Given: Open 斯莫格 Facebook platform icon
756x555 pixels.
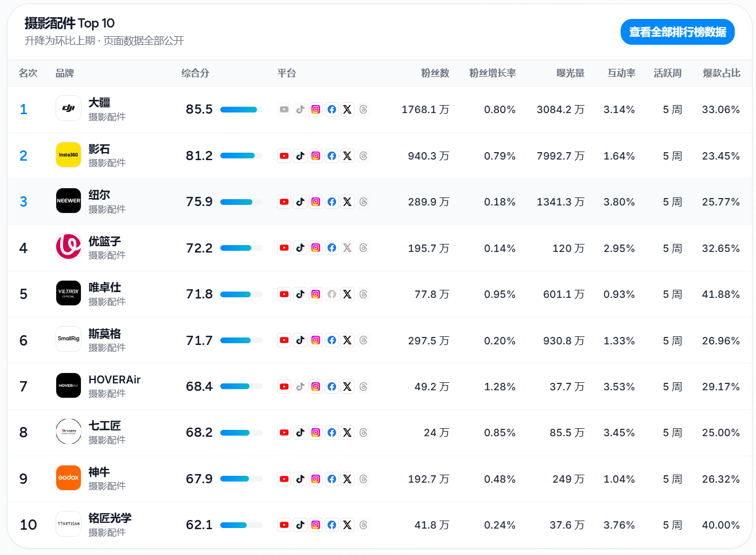Looking at the screenshot, I should coord(332,340).
